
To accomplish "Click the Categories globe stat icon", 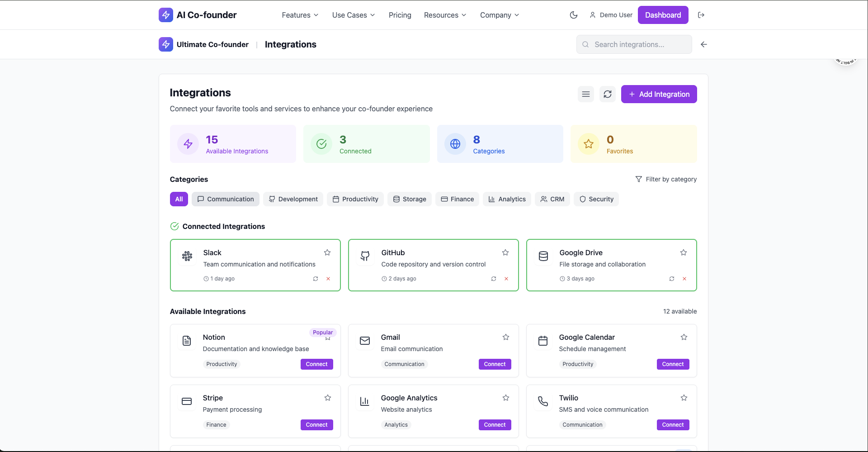I will pyautogui.click(x=455, y=144).
